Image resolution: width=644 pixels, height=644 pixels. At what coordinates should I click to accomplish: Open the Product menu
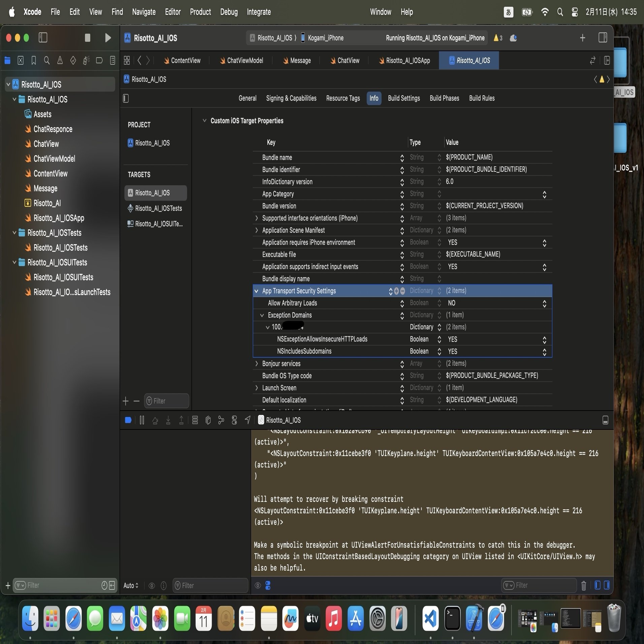point(200,12)
